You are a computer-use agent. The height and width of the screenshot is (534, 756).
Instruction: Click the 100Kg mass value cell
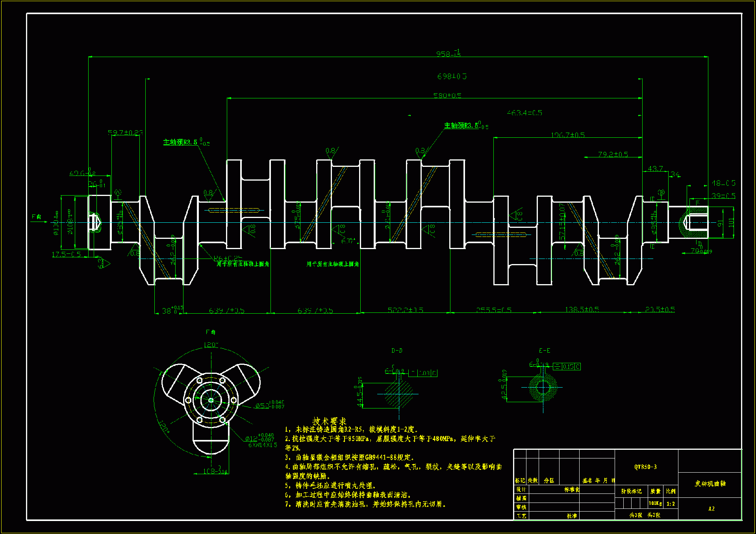click(x=655, y=503)
